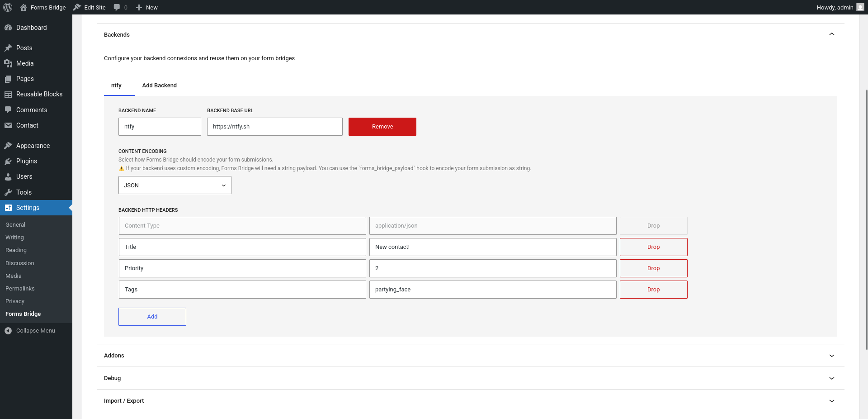Click the Plugins plug icon
The image size is (868, 419).
point(8,161)
